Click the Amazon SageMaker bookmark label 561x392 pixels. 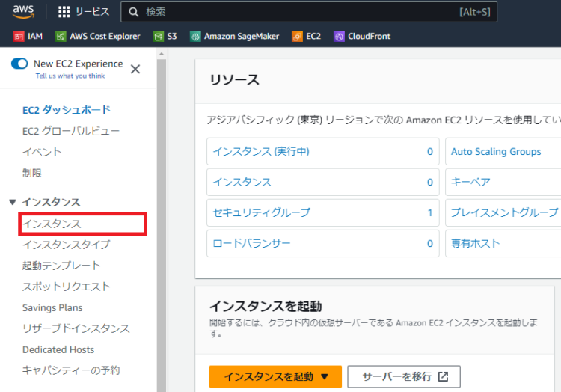pyautogui.click(x=242, y=36)
